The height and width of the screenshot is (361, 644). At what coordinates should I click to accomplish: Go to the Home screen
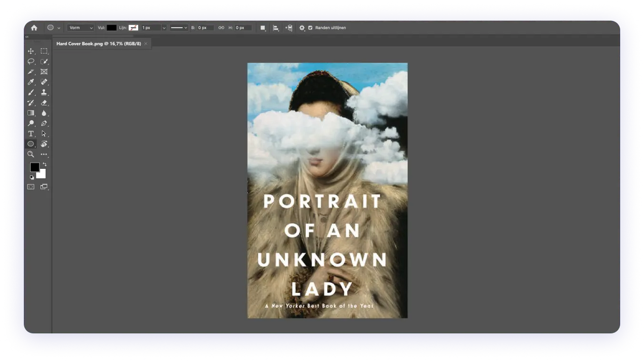pos(34,28)
